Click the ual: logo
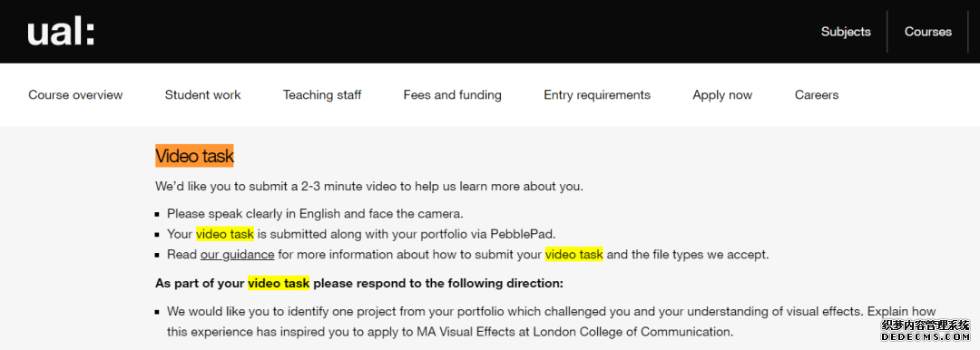 [x=61, y=32]
